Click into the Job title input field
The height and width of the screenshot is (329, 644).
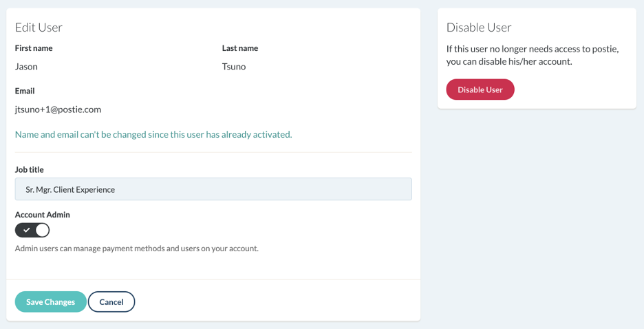[x=213, y=189]
